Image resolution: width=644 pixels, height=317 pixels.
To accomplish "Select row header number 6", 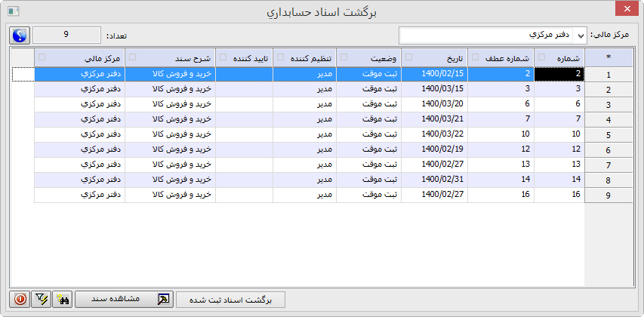I will [x=609, y=150].
